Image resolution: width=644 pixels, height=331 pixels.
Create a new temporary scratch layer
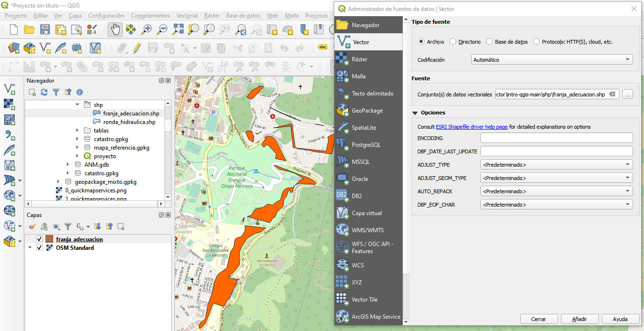point(76,48)
